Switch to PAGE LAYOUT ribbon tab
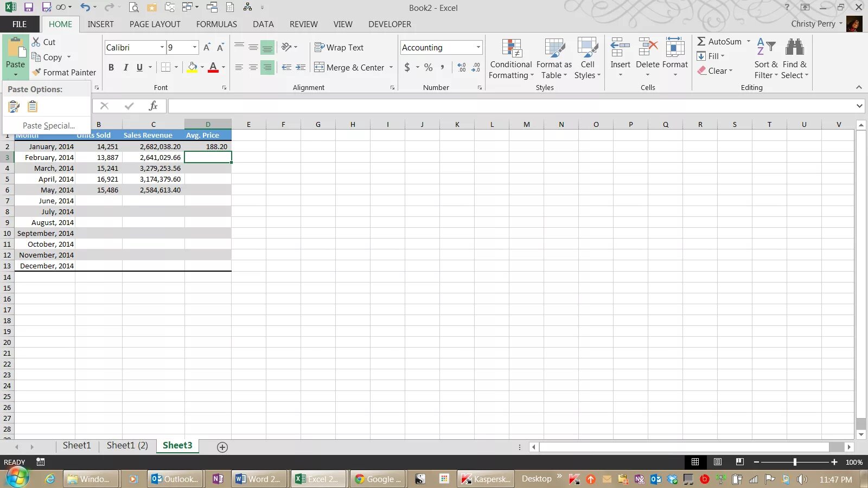 pos(155,24)
